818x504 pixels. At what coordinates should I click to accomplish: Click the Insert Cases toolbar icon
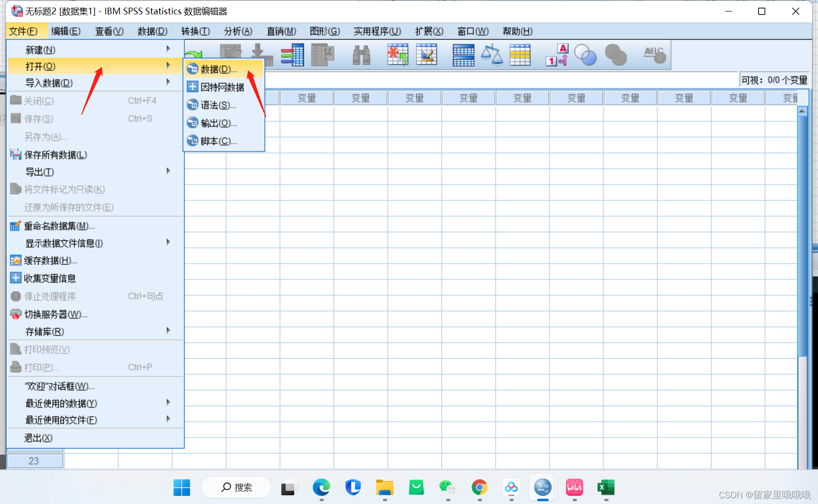398,55
